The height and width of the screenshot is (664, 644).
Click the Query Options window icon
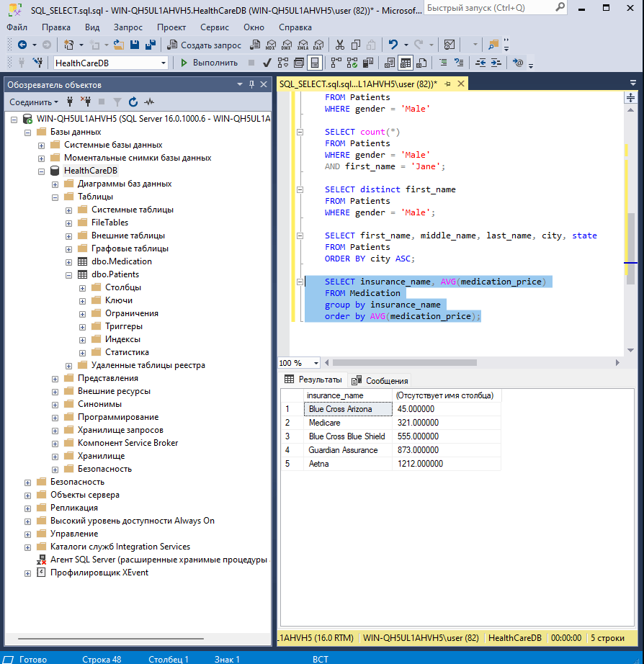click(x=299, y=63)
